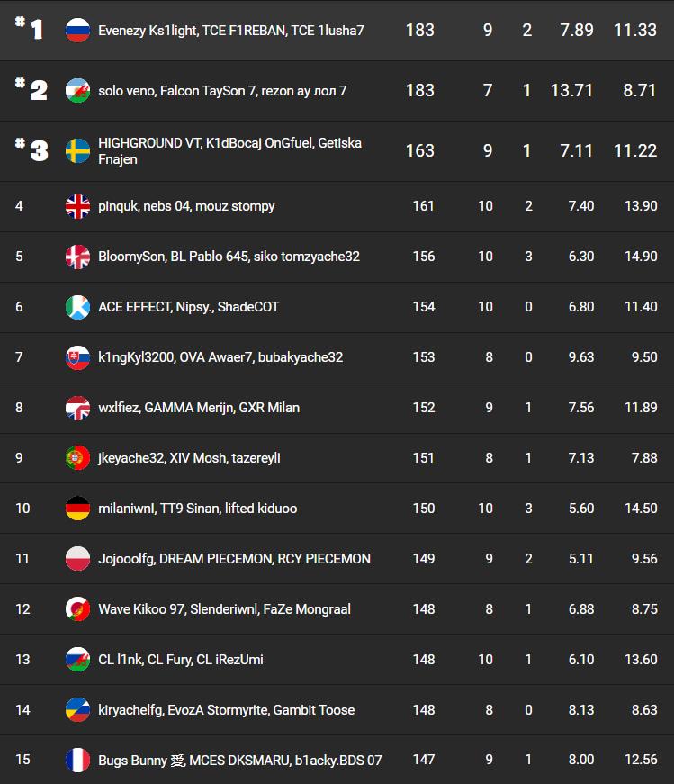Screen dimensions: 674x784
Task: Click the Portugal flag icon beside jkeyache32
Action: tap(77, 457)
